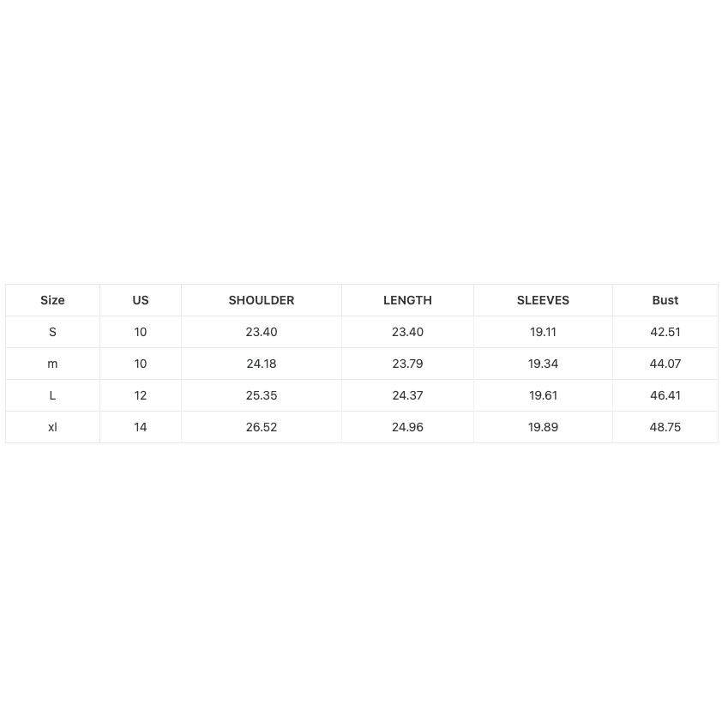Select US value 14 for size xl

(x=141, y=427)
